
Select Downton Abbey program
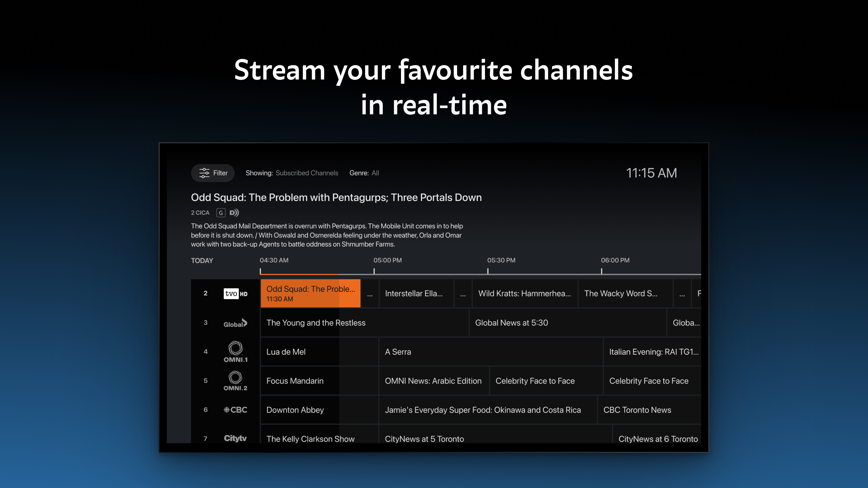(x=319, y=410)
